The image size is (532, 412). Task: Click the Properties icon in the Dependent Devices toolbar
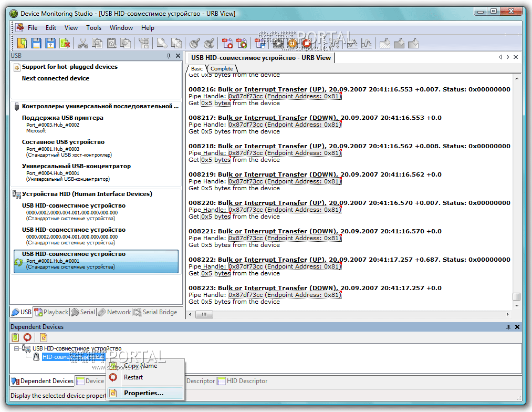(x=44, y=337)
